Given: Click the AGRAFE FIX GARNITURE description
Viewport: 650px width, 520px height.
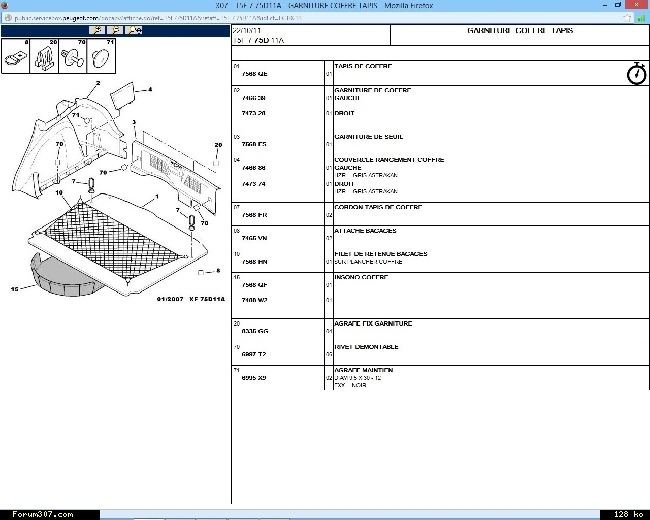Looking at the screenshot, I should pos(373,323).
